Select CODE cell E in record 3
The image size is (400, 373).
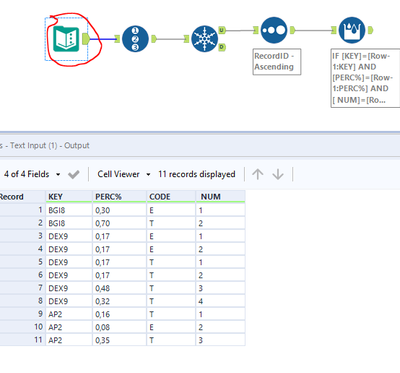point(171,236)
